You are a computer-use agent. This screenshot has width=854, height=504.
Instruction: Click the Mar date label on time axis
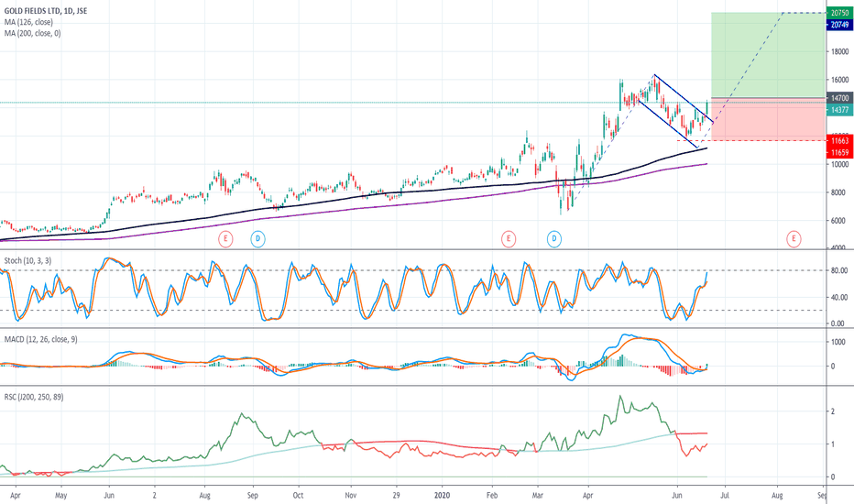(538, 496)
